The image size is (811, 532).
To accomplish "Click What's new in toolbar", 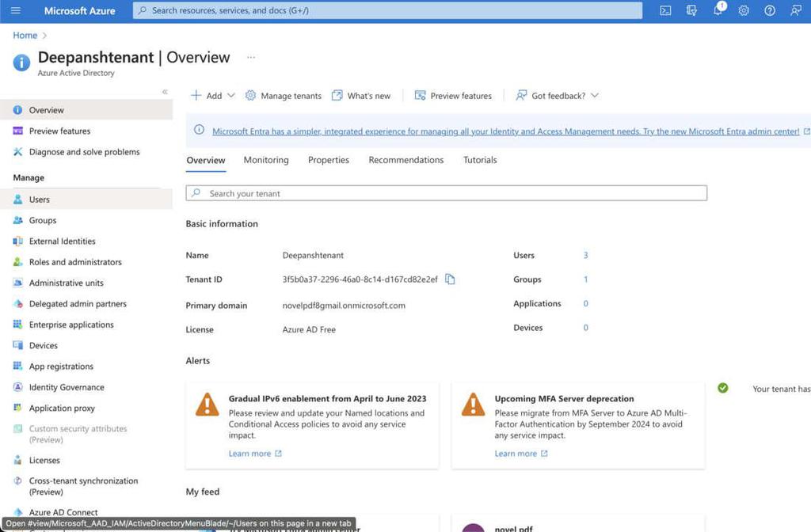I will click(x=361, y=96).
